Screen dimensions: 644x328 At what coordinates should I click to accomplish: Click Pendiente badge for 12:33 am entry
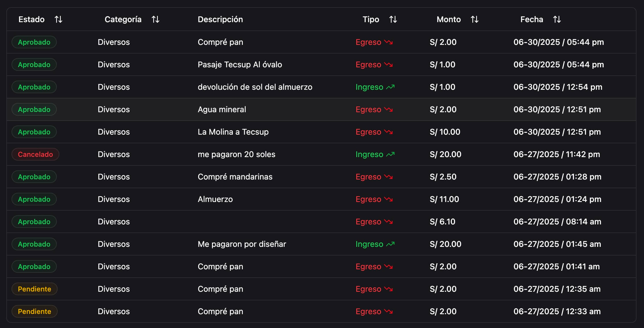pyautogui.click(x=34, y=311)
